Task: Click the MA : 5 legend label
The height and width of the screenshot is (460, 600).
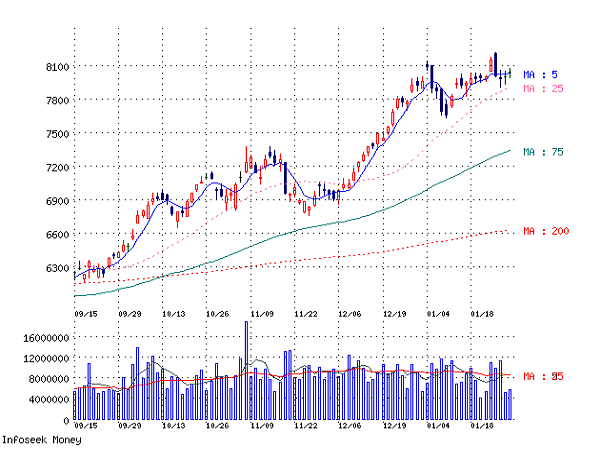Action: [540, 74]
